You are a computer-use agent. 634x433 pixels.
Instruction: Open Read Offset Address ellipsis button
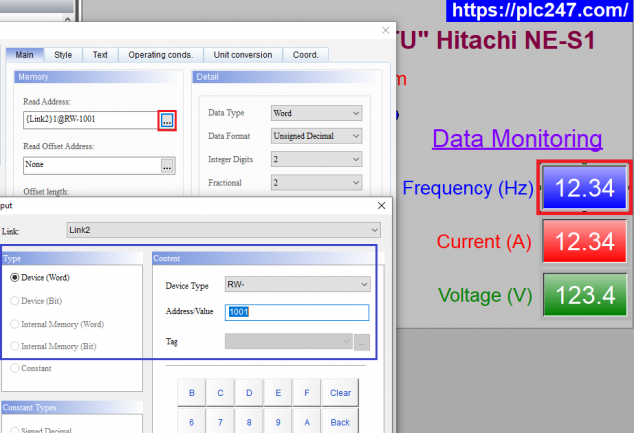point(167,166)
